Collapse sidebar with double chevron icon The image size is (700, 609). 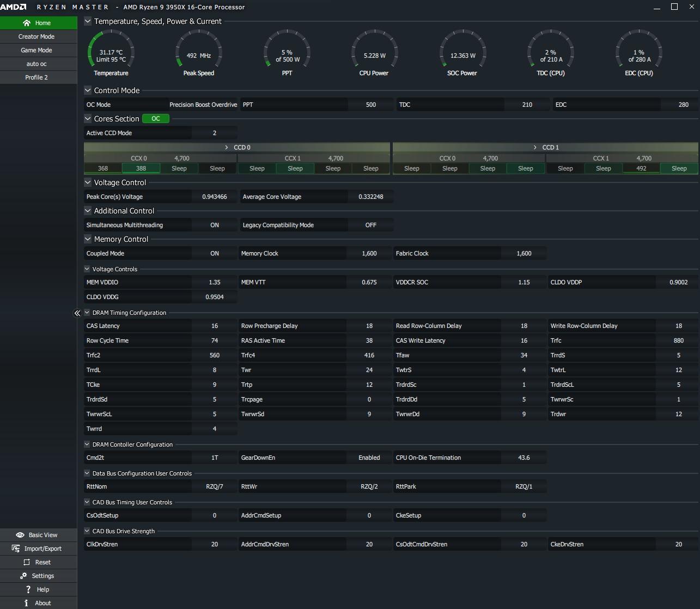click(77, 313)
